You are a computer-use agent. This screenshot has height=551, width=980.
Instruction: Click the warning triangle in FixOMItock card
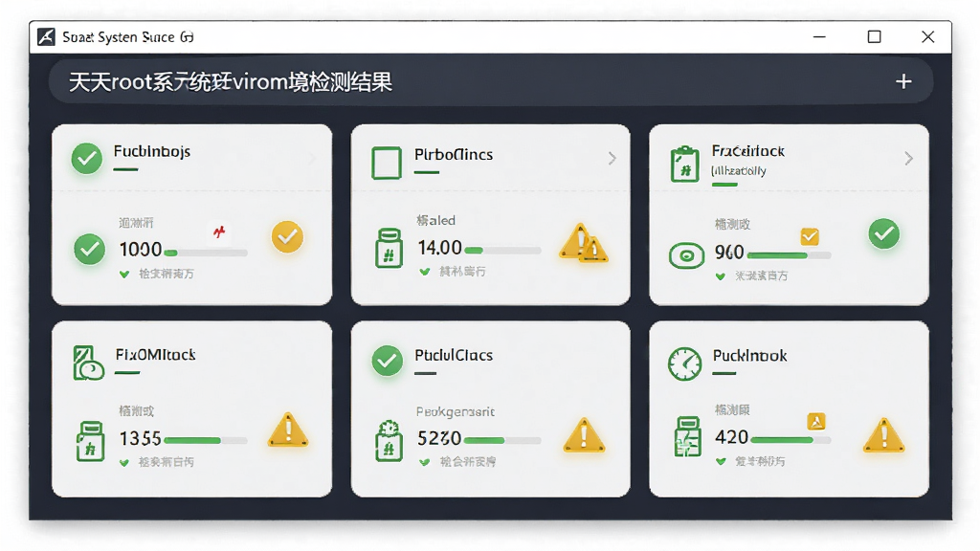(x=288, y=430)
